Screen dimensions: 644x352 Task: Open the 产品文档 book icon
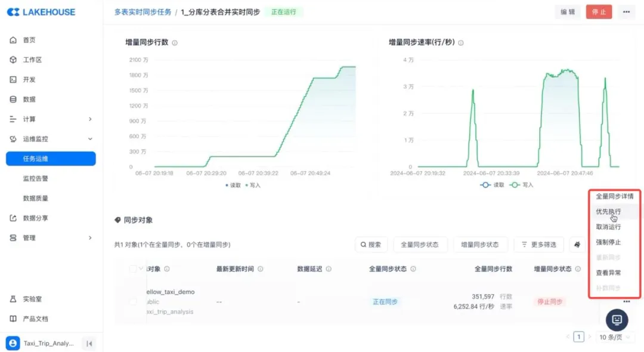(13, 319)
